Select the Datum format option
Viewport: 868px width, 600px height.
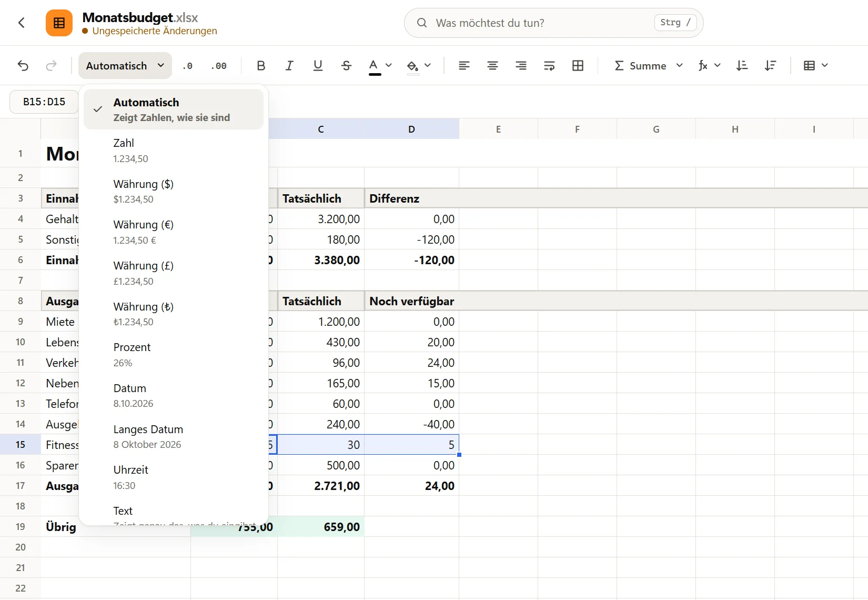click(x=174, y=396)
